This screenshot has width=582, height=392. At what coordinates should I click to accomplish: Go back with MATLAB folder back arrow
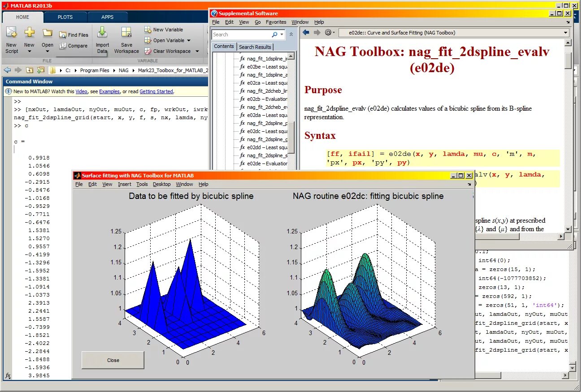click(7, 70)
